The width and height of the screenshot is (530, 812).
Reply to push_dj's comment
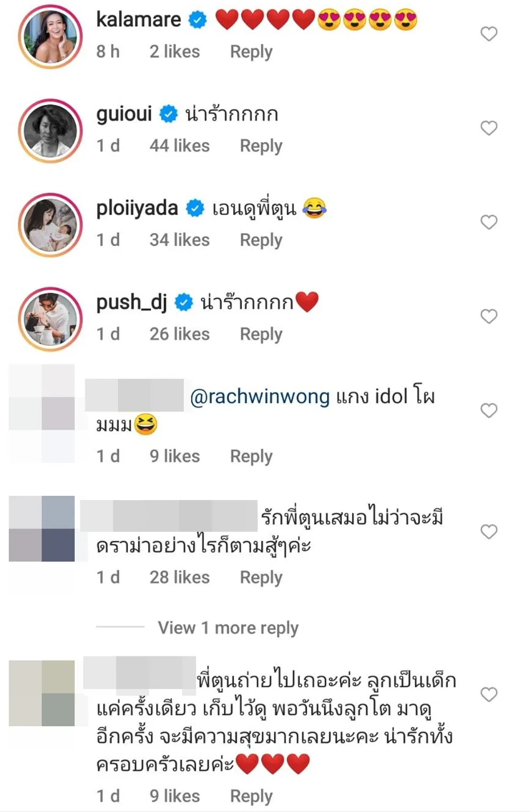tap(261, 334)
